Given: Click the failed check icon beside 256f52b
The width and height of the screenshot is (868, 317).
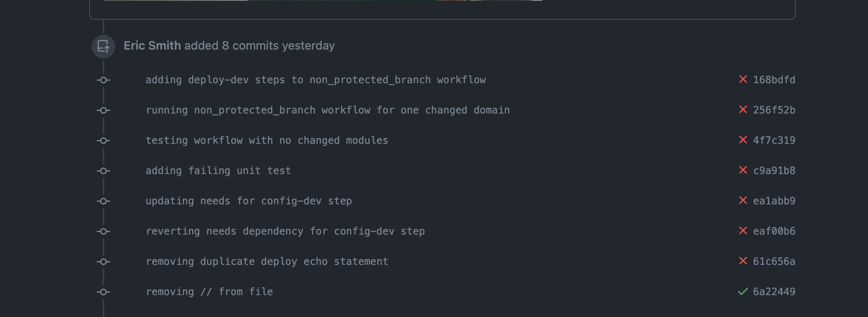Looking at the screenshot, I should 744,110.
